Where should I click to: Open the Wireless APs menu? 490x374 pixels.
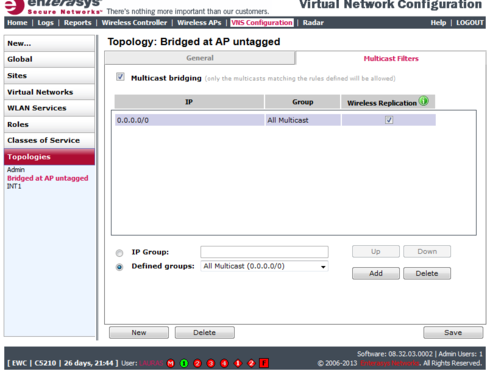pyautogui.click(x=199, y=23)
